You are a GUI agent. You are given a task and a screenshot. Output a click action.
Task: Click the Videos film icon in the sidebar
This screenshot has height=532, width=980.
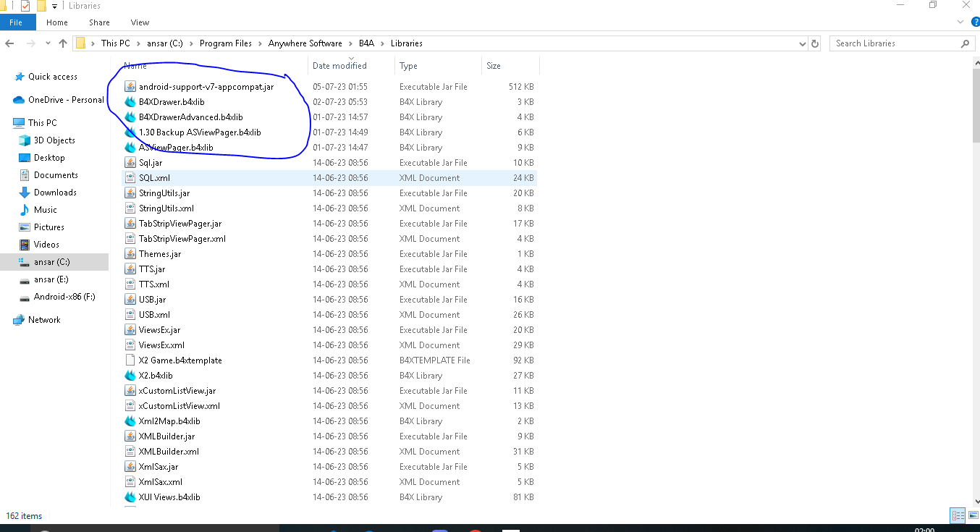click(x=25, y=245)
